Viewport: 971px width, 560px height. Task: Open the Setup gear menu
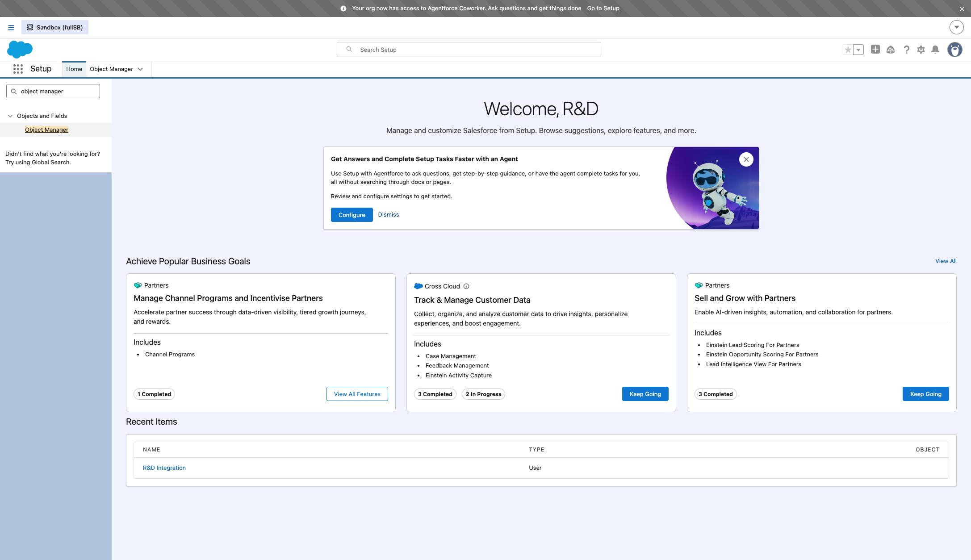921,50
